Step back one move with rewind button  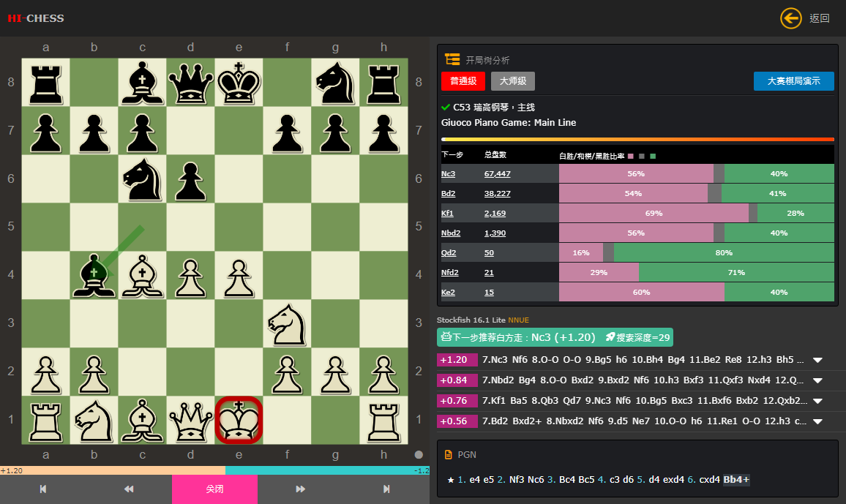pos(128,489)
